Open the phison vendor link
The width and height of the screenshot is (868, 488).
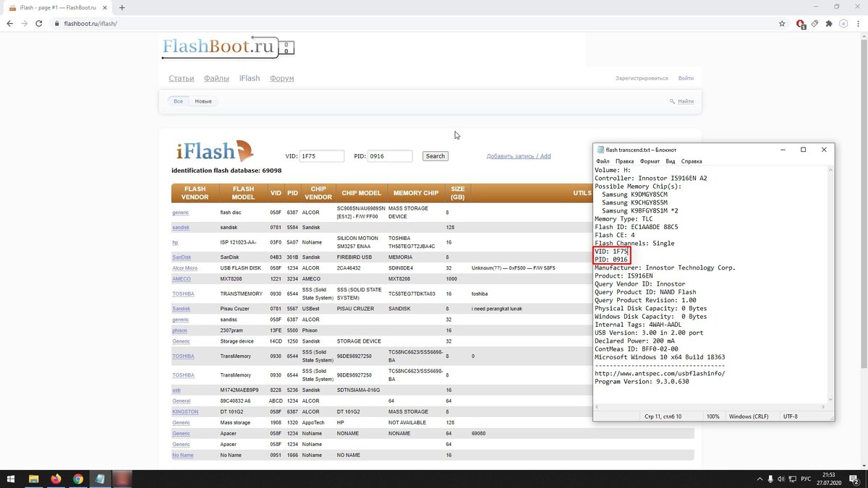point(179,330)
